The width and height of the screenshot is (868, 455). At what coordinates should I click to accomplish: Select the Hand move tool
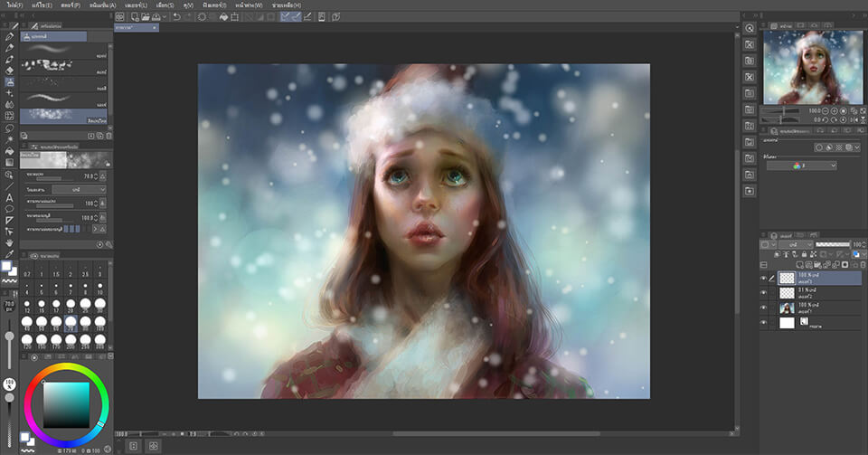[x=10, y=242]
